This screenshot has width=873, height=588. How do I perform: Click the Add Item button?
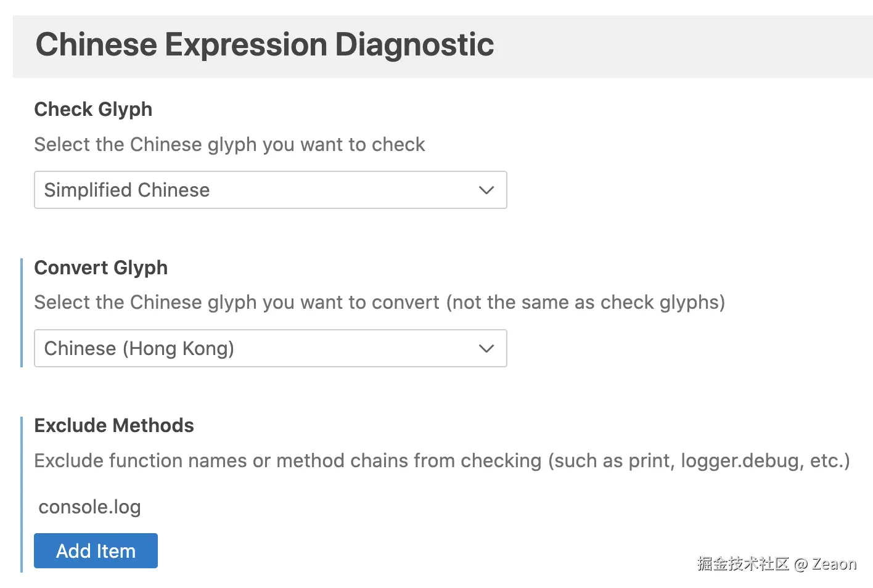pyautogui.click(x=96, y=550)
